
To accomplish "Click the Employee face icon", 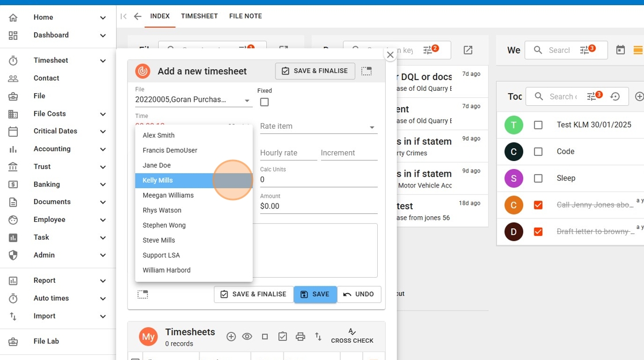I will (x=13, y=220).
